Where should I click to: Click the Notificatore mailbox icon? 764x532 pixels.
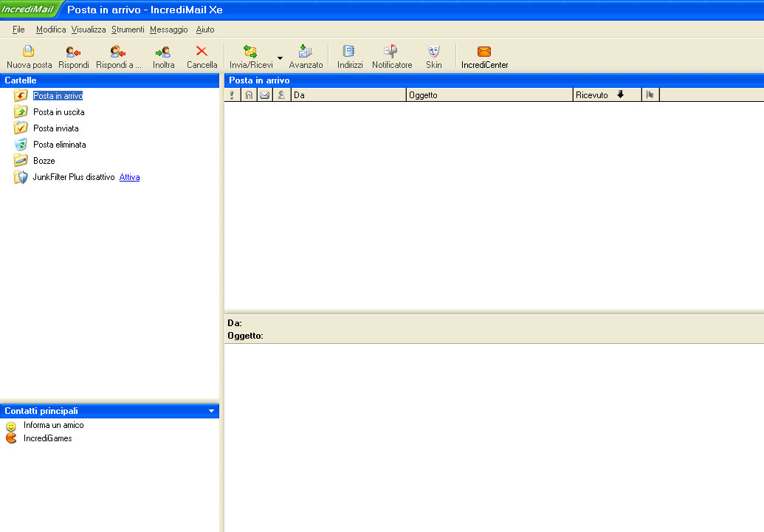tap(391, 51)
